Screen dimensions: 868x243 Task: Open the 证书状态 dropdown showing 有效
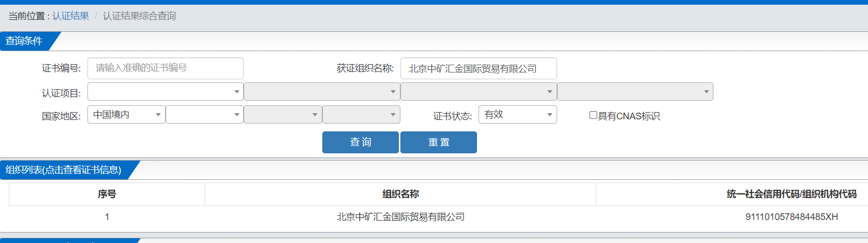point(518,115)
